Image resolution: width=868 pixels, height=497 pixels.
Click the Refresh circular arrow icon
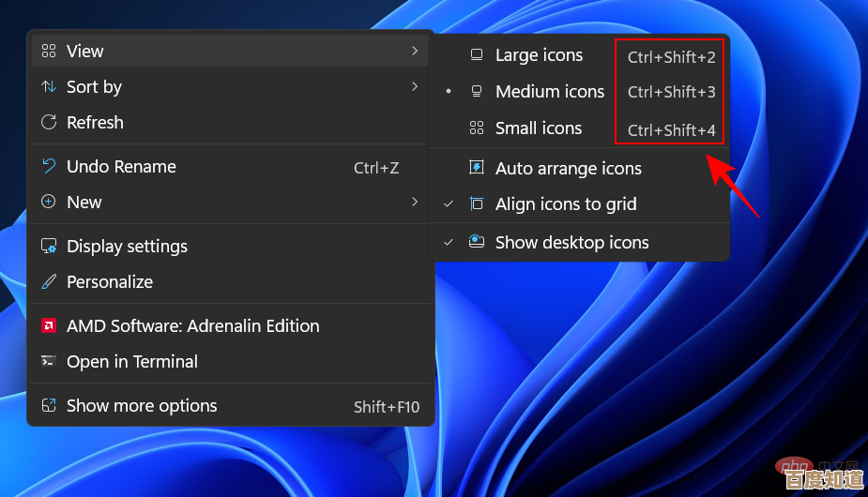(x=49, y=123)
